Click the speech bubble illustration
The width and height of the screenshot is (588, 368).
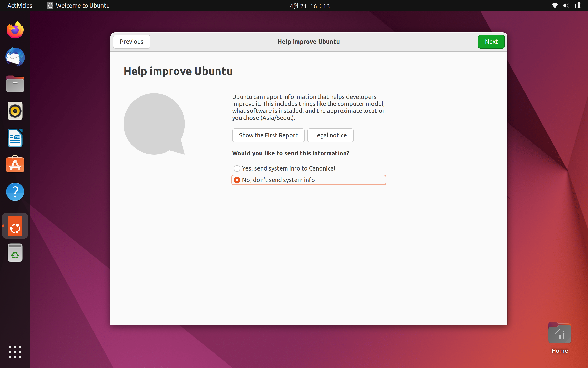(154, 124)
